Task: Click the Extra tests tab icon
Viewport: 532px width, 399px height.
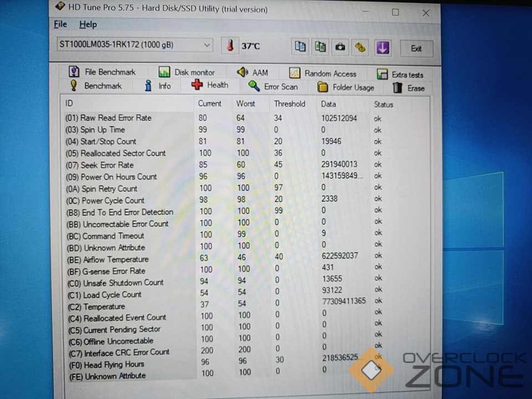Action: click(382, 74)
